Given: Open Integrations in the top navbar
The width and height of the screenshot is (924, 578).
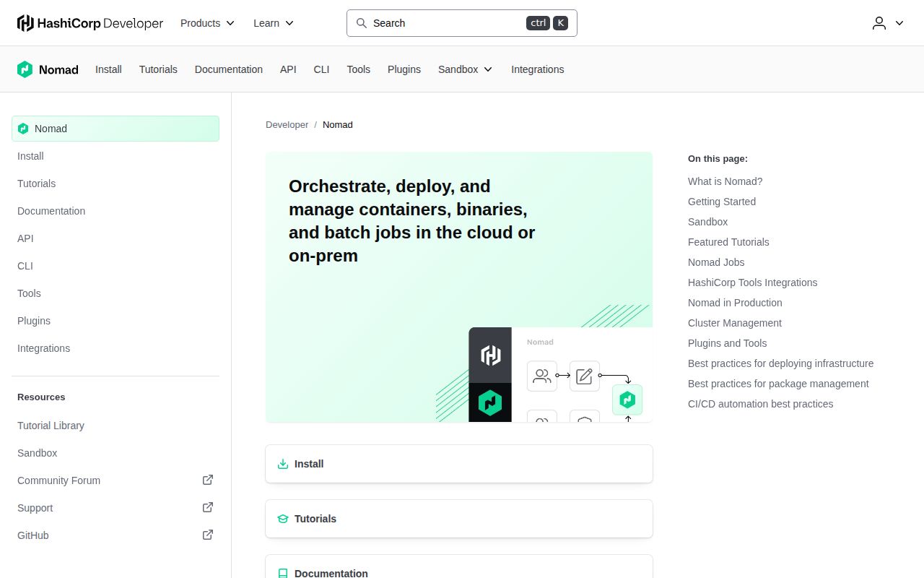Looking at the screenshot, I should [538, 69].
